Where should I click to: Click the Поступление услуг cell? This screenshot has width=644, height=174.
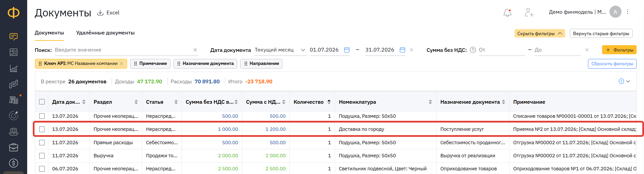click(x=462, y=129)
